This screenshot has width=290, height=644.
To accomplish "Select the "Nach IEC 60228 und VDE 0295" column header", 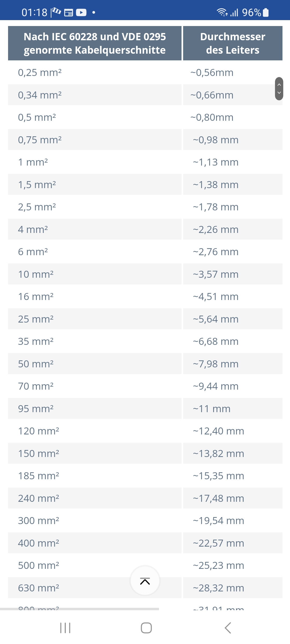I will click(x=95, y=43).
